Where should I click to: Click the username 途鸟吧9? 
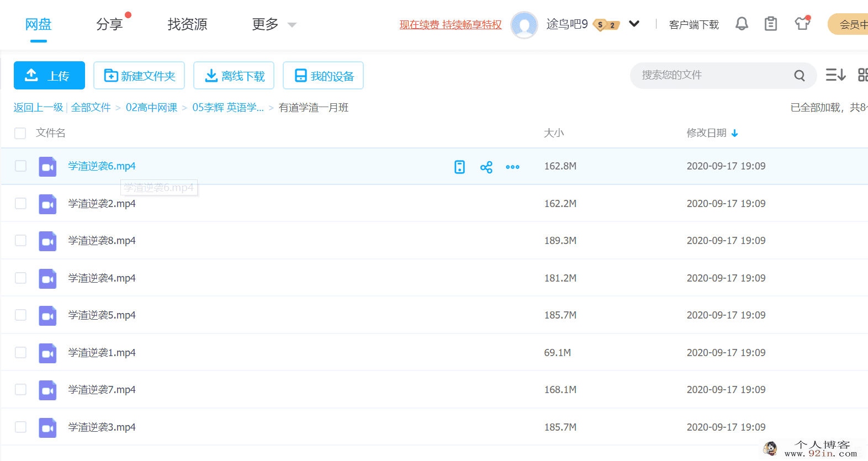[x=567, y=24]
